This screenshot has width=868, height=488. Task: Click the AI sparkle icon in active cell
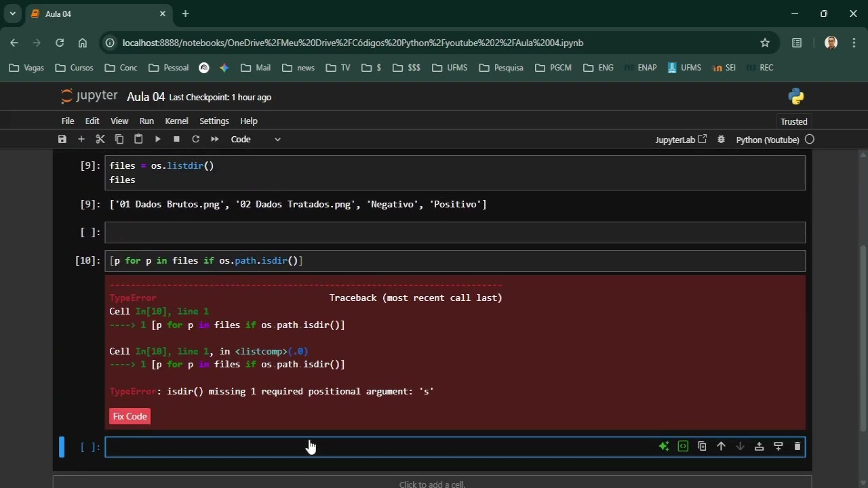click(x=664, y=446)
